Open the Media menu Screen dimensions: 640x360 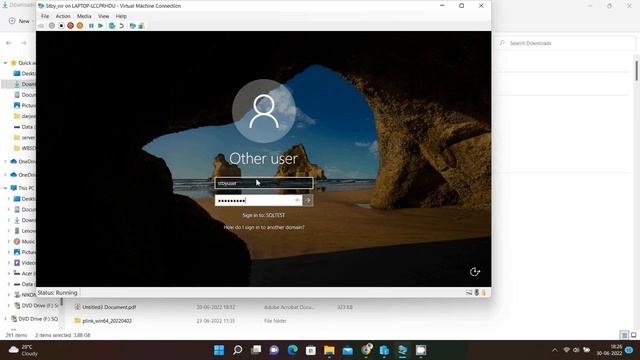click(84, 16)
